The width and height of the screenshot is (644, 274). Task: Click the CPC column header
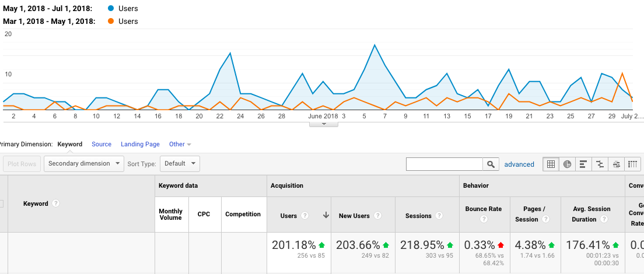click(x=205, y=215)
